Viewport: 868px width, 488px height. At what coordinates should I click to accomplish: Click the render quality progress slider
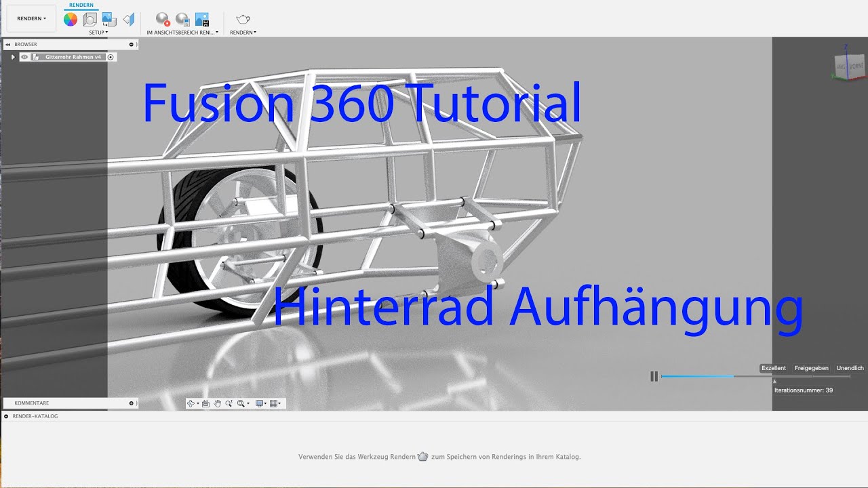point(755,376)
